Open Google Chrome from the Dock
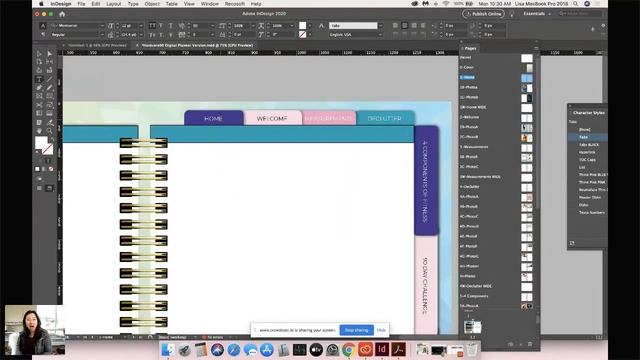The image size is (640, 360). coord(349,349)
